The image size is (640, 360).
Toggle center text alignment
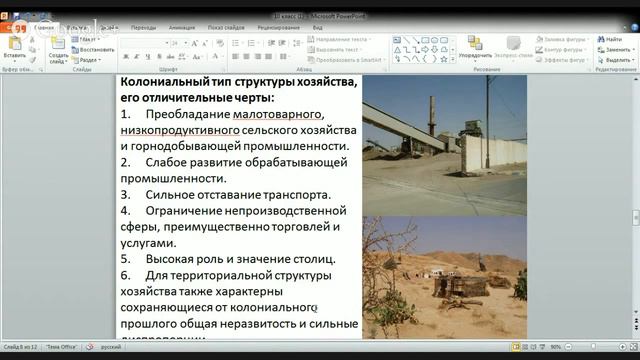pyautogui.click(x=246, y=57)
